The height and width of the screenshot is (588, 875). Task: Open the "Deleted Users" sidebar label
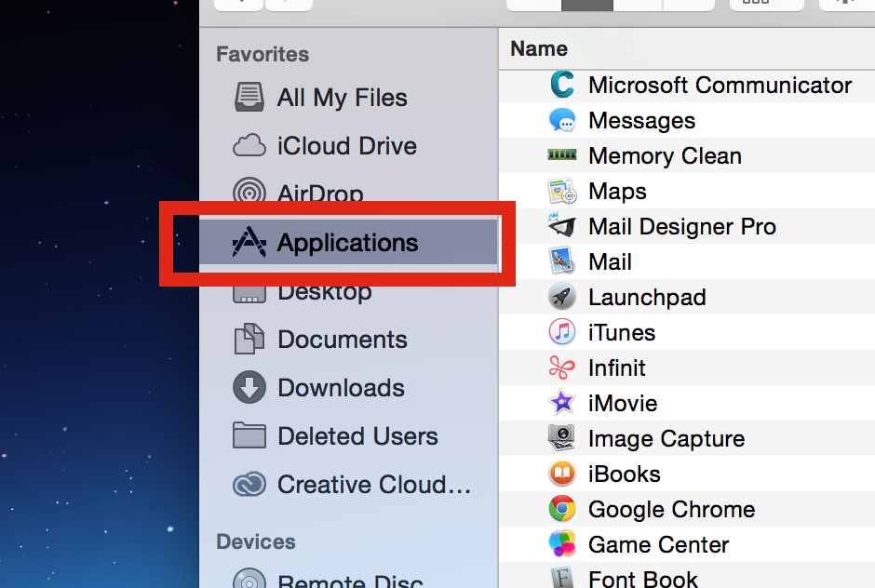357,436
